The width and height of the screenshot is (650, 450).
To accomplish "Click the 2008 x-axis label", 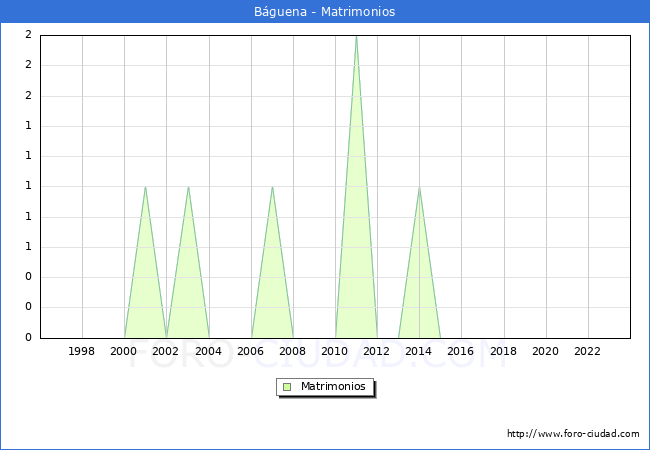I will pyautogui.click(x=293, y=352).
